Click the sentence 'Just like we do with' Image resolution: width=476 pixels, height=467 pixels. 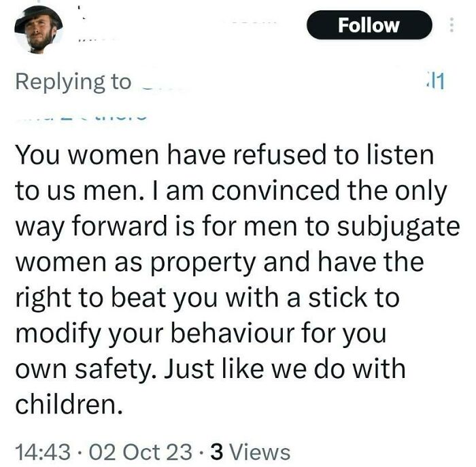(x=285, y=368)
